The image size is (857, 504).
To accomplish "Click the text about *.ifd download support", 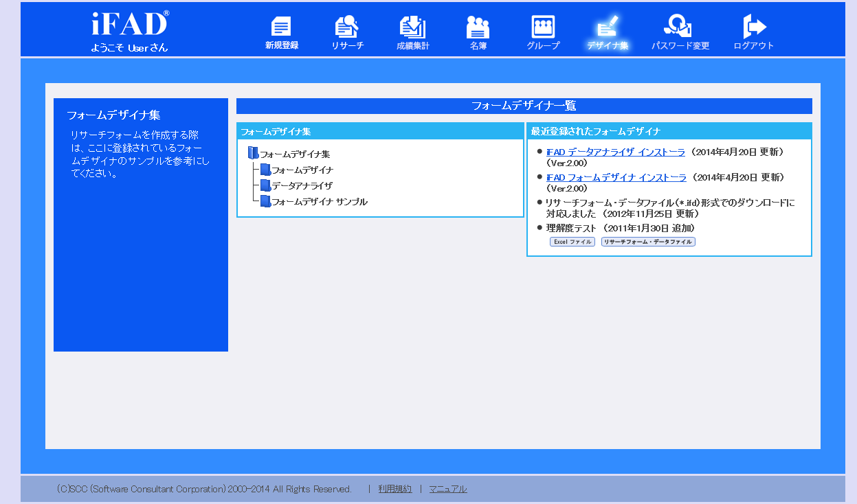I will (x=670, y=208).
